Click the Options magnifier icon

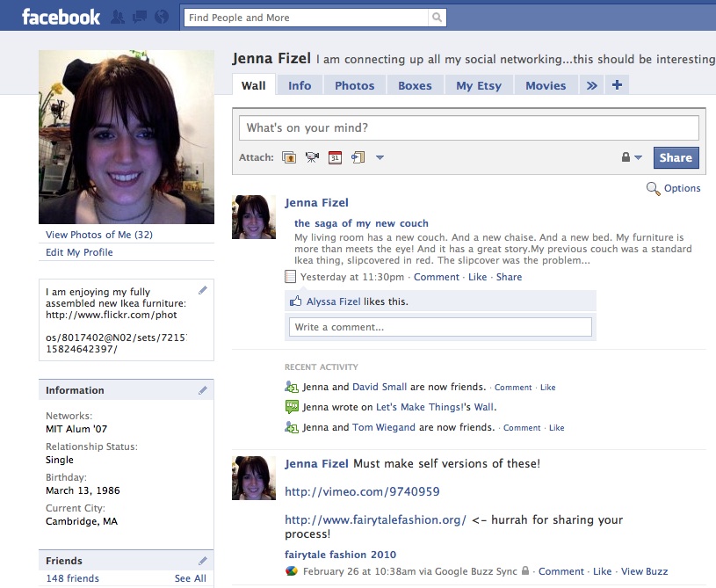pos(653,189)
